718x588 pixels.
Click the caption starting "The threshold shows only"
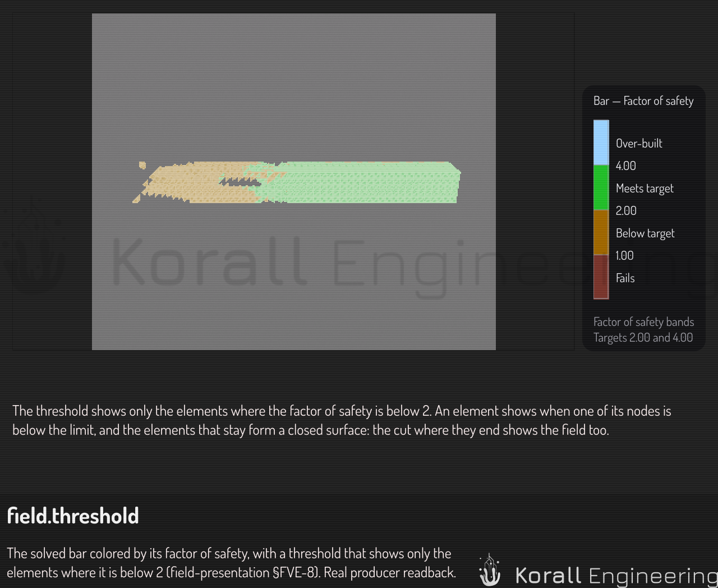click(x=342, y=420)
